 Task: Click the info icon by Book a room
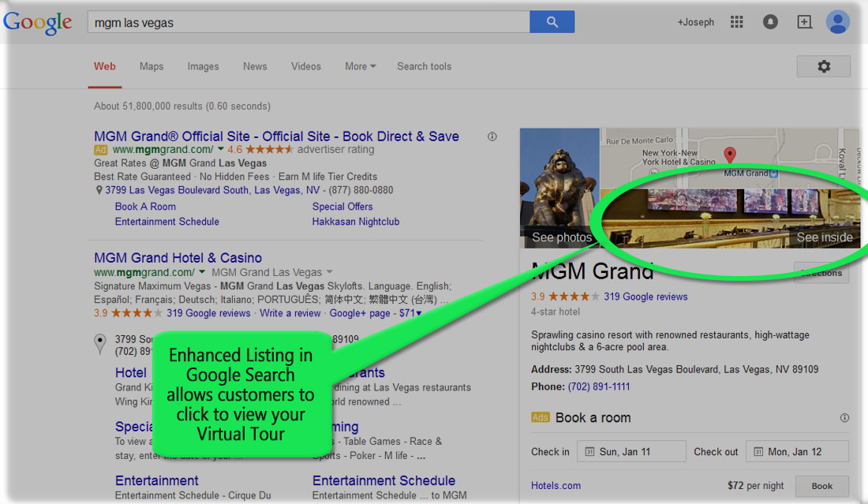844,418
